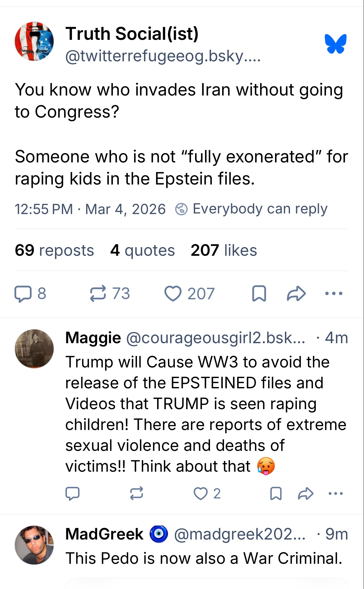Reply to Maggie's comment
The width and height of the screenshot is (364, 589).
coord(72,493)
